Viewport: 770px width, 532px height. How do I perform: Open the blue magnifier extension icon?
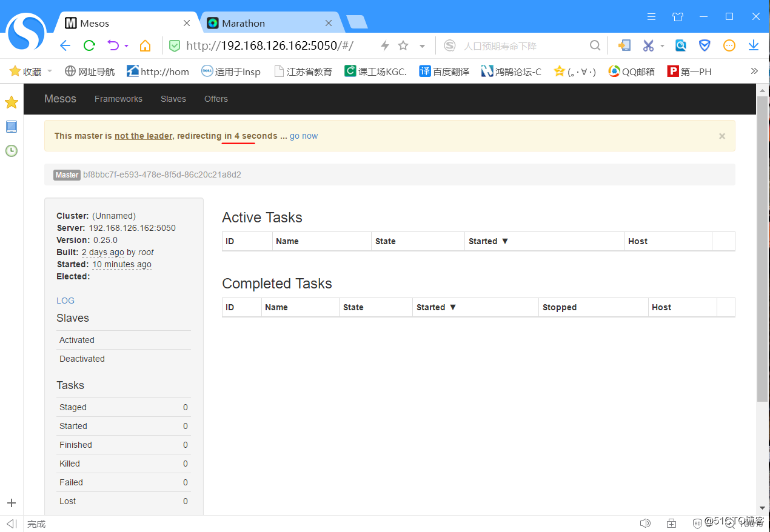[681, 45]
